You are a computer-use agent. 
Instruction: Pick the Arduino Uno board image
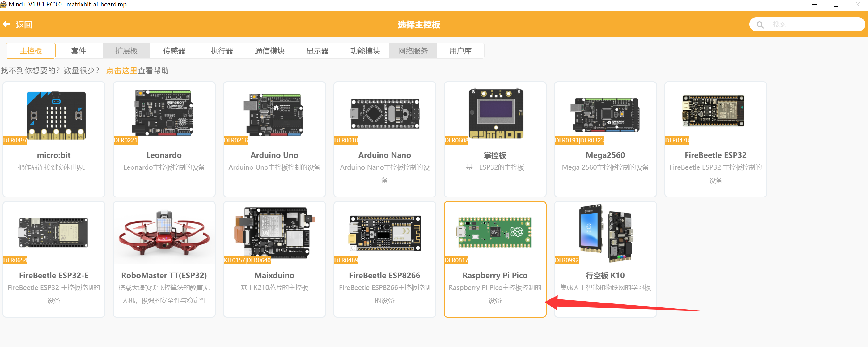click(x=273, y=115)
